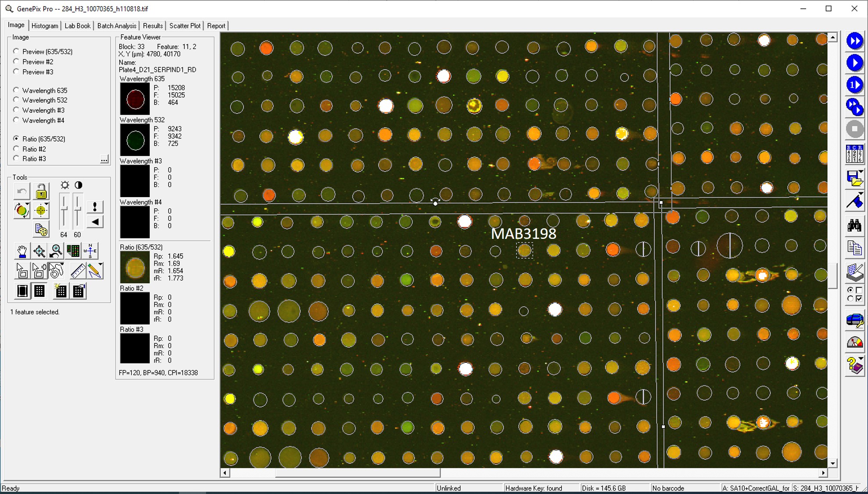The height and width of the screenshot is (494, 868).
Task: Select the Wavelength 635 radio button
Action: 16,90
